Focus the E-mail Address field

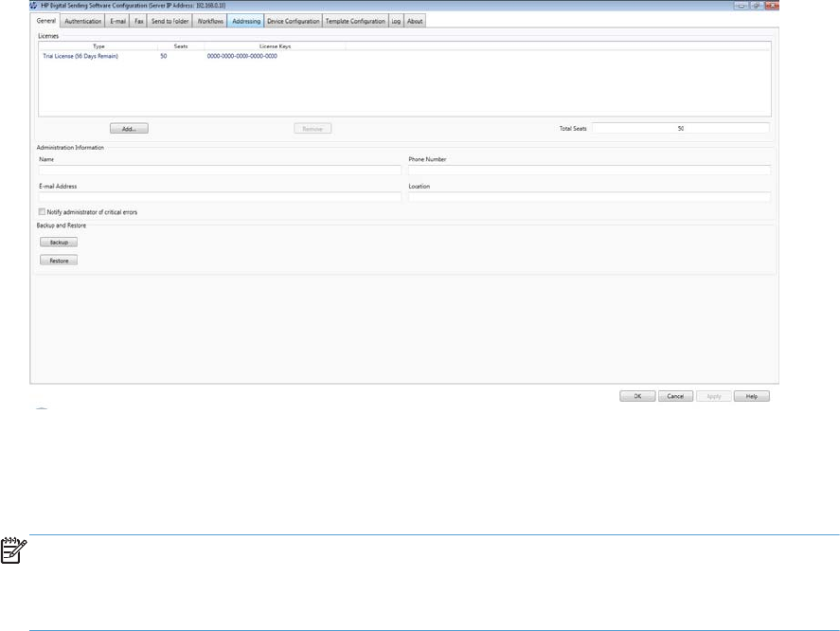[x=220, y=197]
